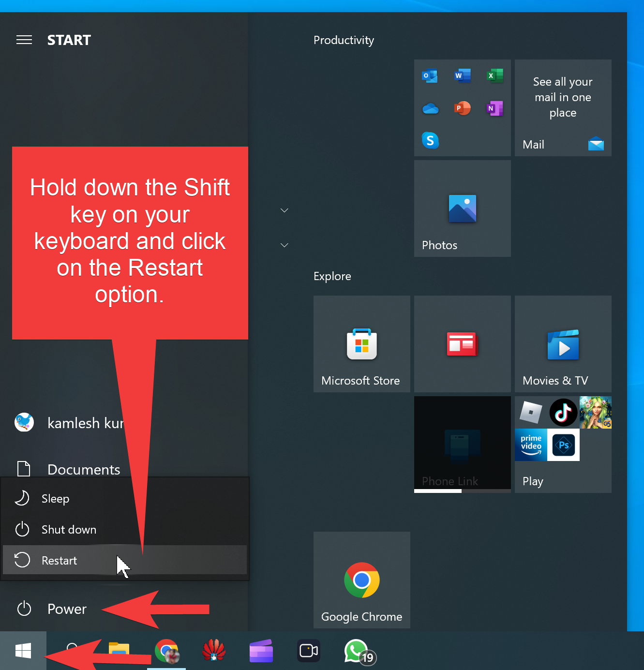
Task: Open OneDrive from the Office tile
Action: [430, 108]
